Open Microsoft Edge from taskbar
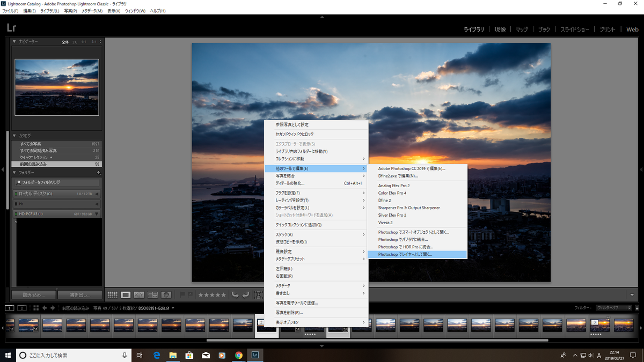This screenshot has width=644, height=362. point(157,355)
